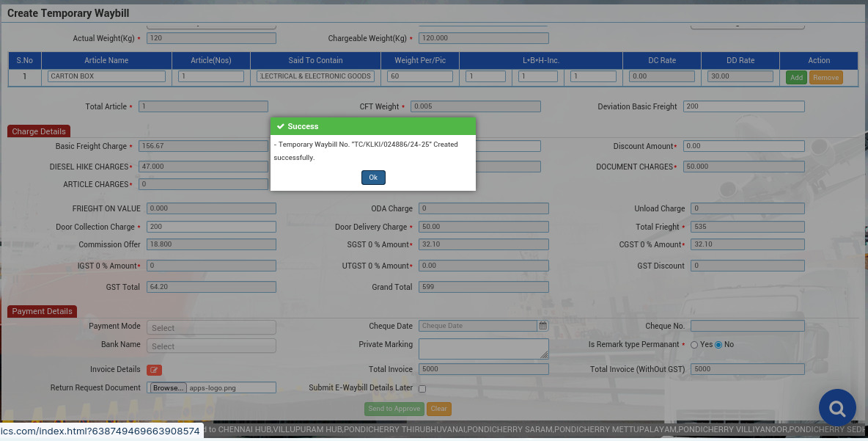868x441 pixels.
Task: Select Yes for Is Remark type Permanant
Action: tap(694, 345)
